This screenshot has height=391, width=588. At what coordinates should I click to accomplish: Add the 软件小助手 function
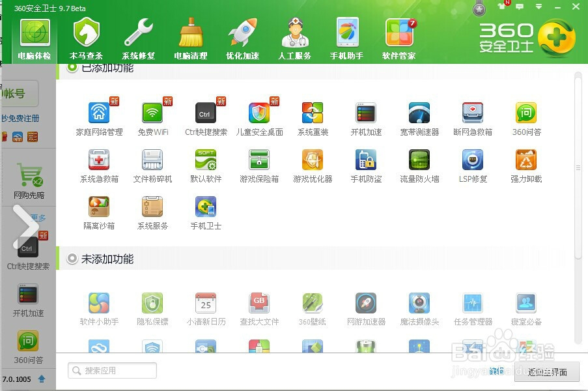point(99,309)
